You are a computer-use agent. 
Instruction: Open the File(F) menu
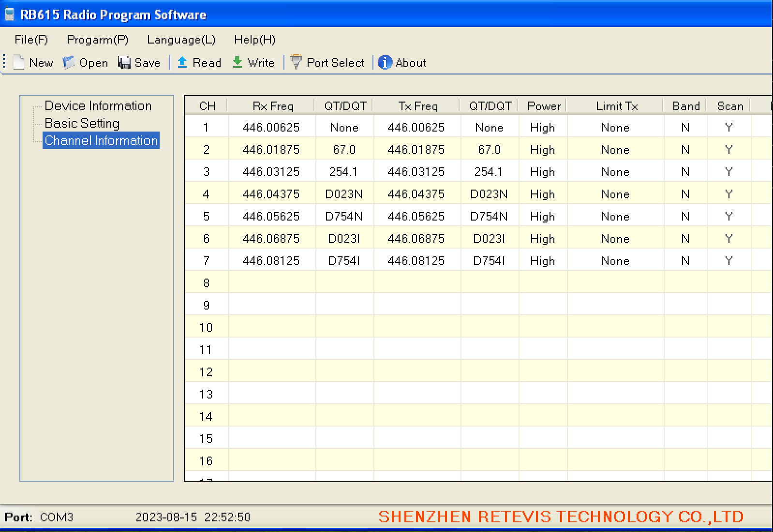click(31, 40)
